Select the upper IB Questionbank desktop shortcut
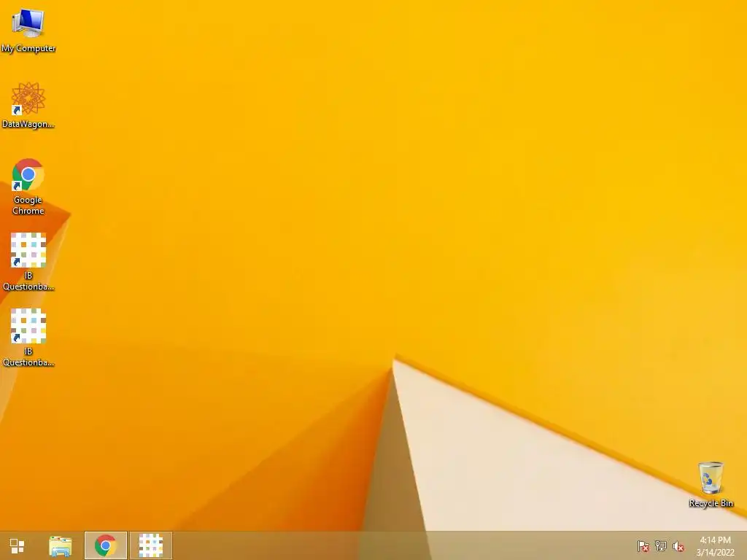 pyautogui.click(x=28, y=262)
